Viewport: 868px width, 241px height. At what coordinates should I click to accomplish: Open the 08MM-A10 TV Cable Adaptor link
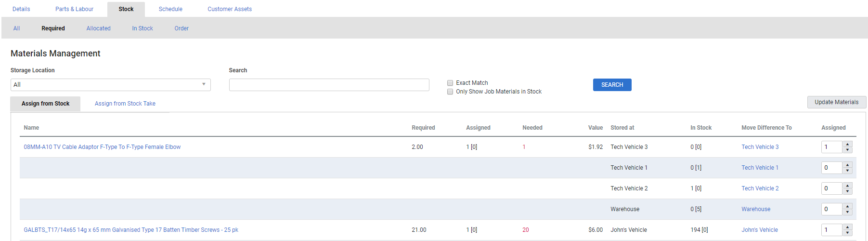pyautogui.click(x=102, y=147)
